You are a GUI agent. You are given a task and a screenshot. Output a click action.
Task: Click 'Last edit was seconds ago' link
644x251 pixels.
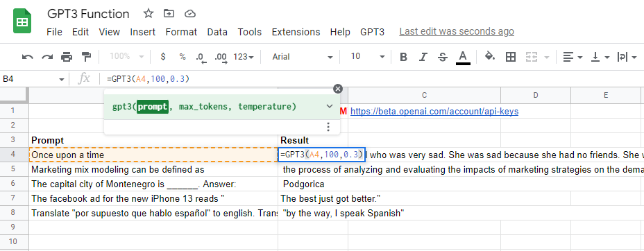(x=457, y=32)
